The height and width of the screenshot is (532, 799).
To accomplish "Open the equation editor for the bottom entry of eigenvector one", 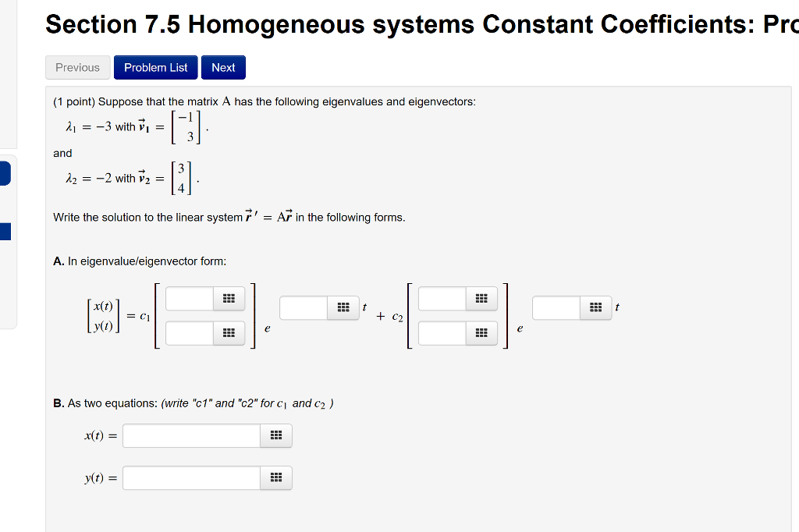I will coord(229,333).
